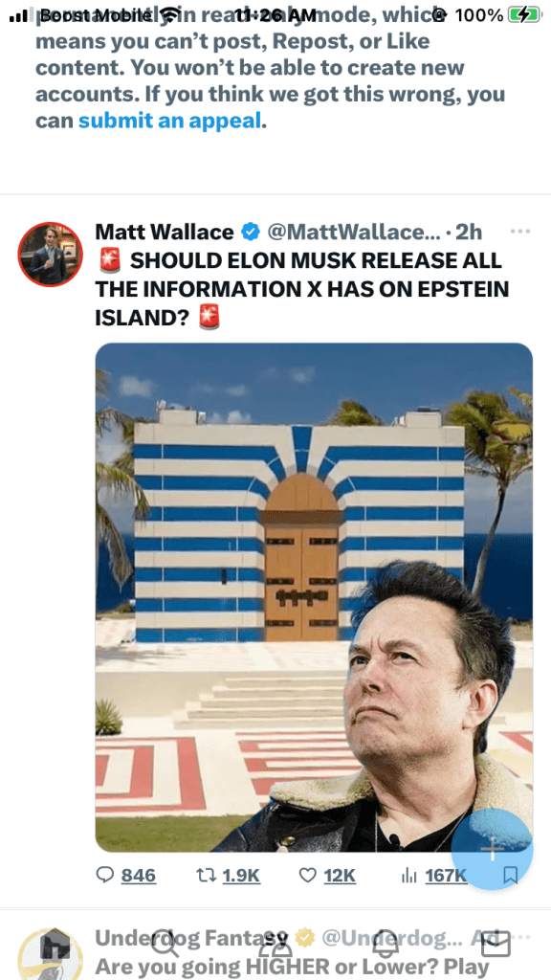Viewport: 551px width, 980px height.
Task: Open the Notifications bell in bottom bar
Action: [x=386, y=945]
